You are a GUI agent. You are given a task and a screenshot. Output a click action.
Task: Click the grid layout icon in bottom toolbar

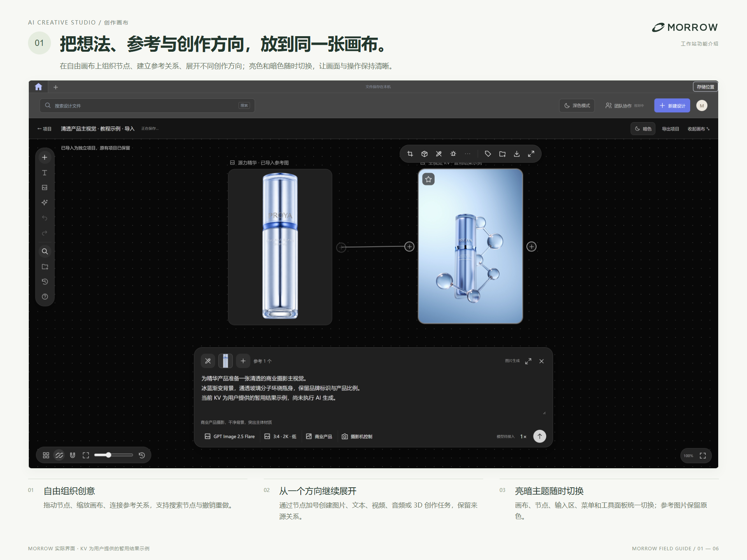[46, 455]
